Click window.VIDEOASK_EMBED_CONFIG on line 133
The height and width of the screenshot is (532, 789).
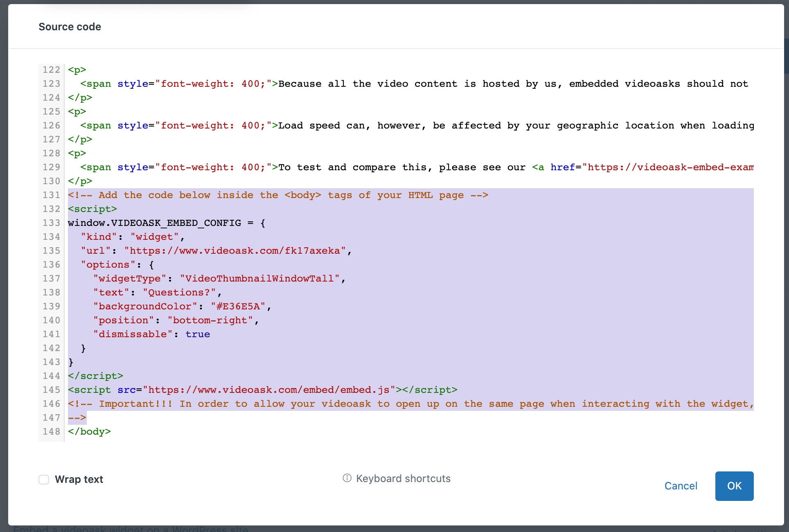(x=154, y=223)
